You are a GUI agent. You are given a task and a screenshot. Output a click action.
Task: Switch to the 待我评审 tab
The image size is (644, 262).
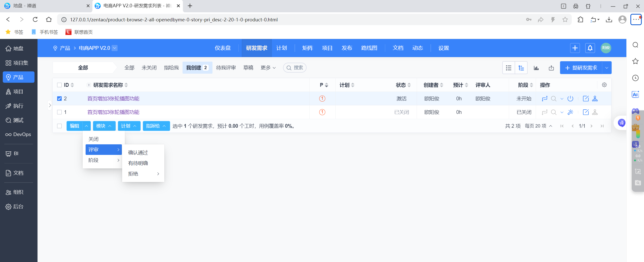(226, 68)
